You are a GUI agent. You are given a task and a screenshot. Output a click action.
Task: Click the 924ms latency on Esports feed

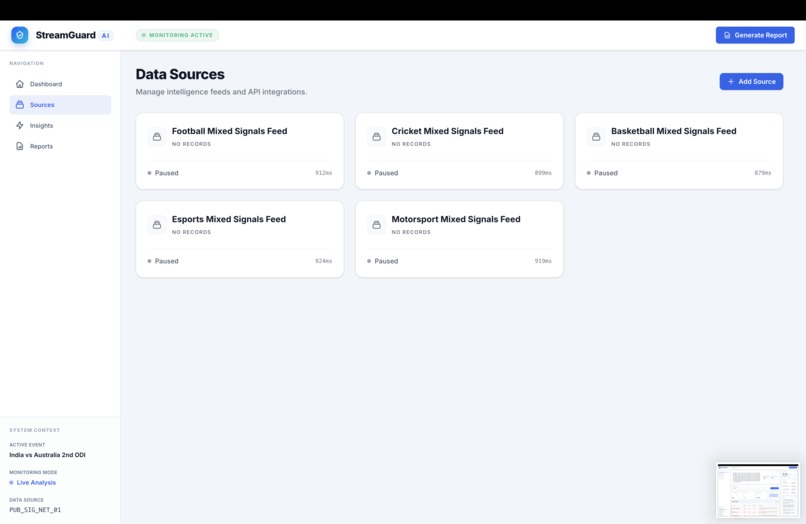click(x=323, y=261)
